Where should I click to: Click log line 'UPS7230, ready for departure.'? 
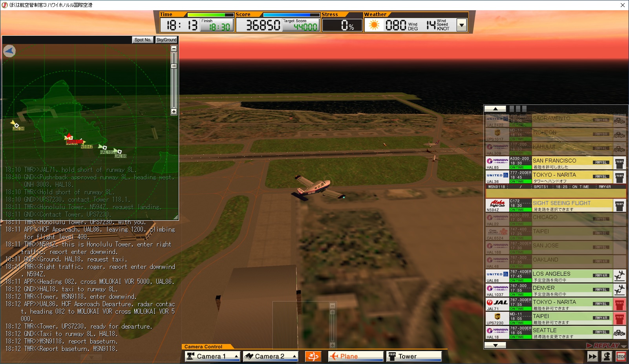(x=79, y=326)
